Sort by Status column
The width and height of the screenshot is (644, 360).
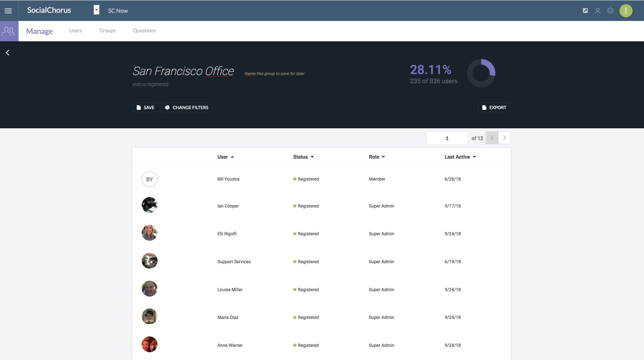coord(303,157)
